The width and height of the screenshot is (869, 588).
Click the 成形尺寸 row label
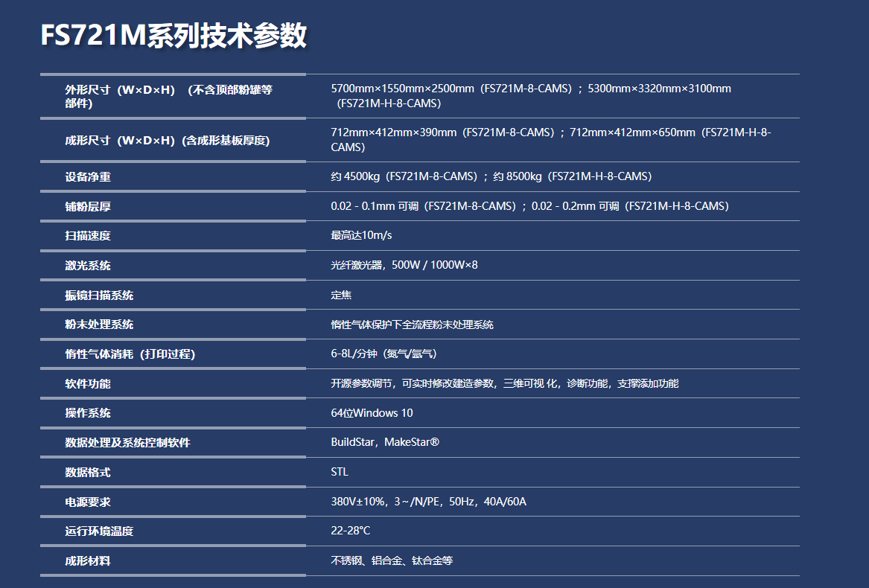tap(167, 141)
